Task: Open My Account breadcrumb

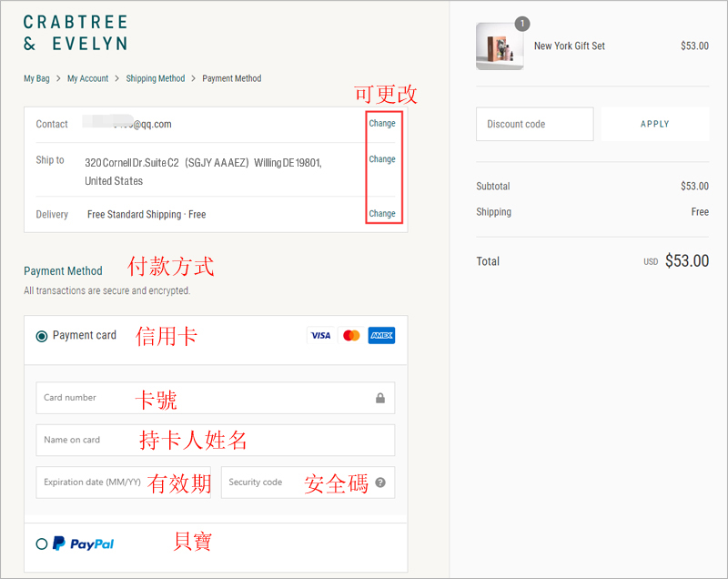Action: pyautogui.click(x=87, y=78)
